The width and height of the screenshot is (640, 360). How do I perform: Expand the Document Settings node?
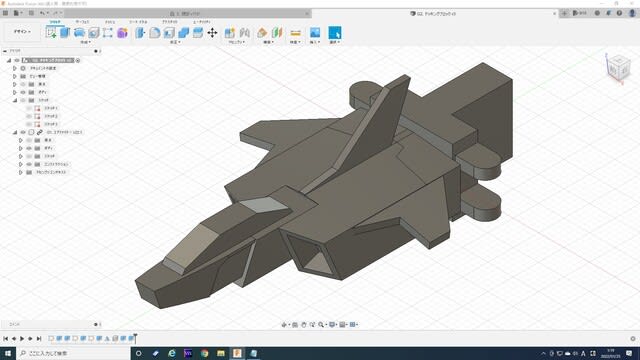15,68
